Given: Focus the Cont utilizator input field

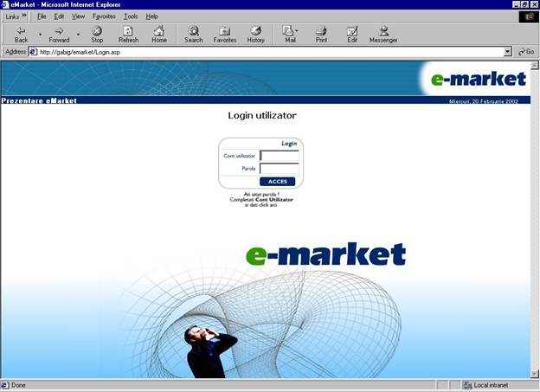Looking at the screenshot, I should click(280, 156).
